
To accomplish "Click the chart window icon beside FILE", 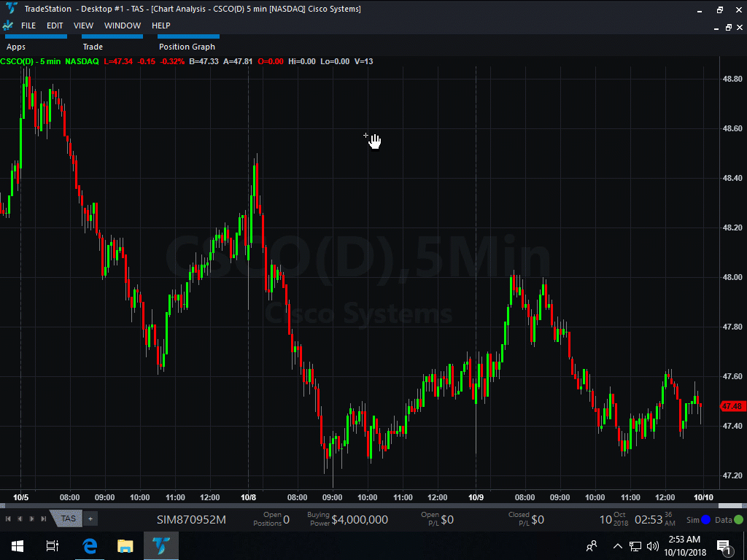I will point(7,26).
